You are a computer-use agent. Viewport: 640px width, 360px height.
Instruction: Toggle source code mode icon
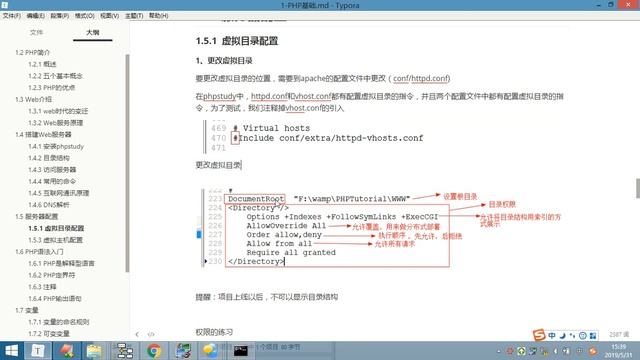(x=151, y=334)
